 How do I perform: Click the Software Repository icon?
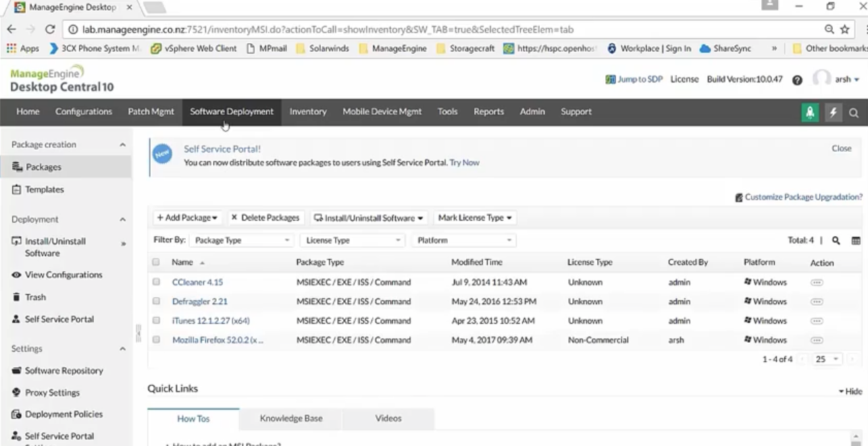pyautogui.click(x=17, y=370)
